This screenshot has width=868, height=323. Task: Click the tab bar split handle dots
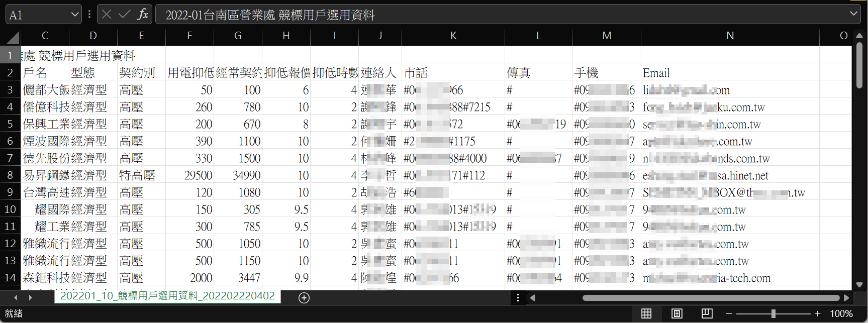click(518, 298)
